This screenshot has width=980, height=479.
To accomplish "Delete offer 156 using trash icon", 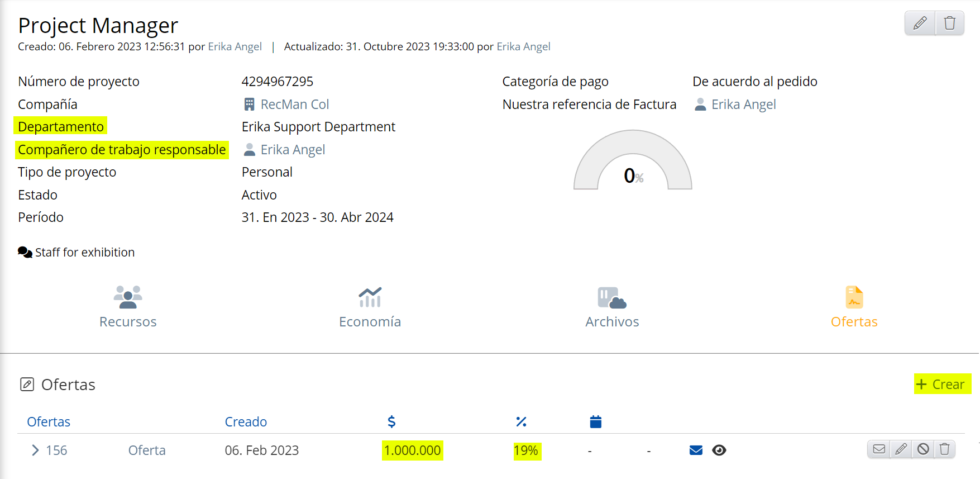I will coord(944,449).
